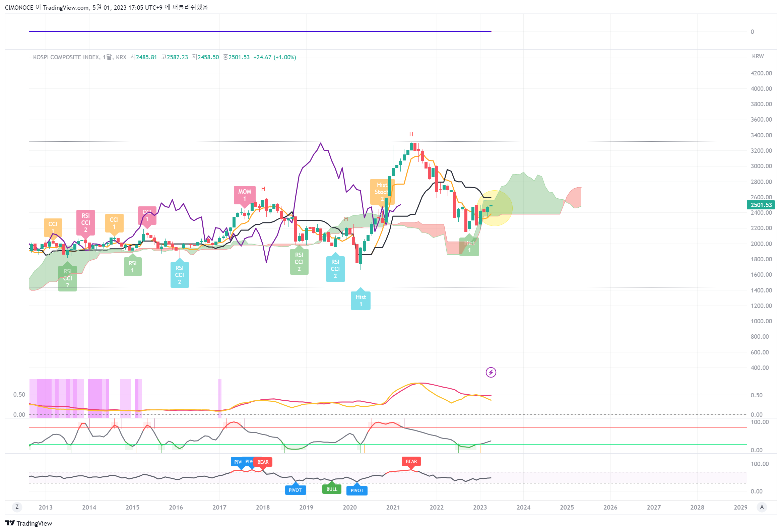The height and width of the screenshot is (532, 782).
Task: Click the TradingView logo
Action: point(28,523)
